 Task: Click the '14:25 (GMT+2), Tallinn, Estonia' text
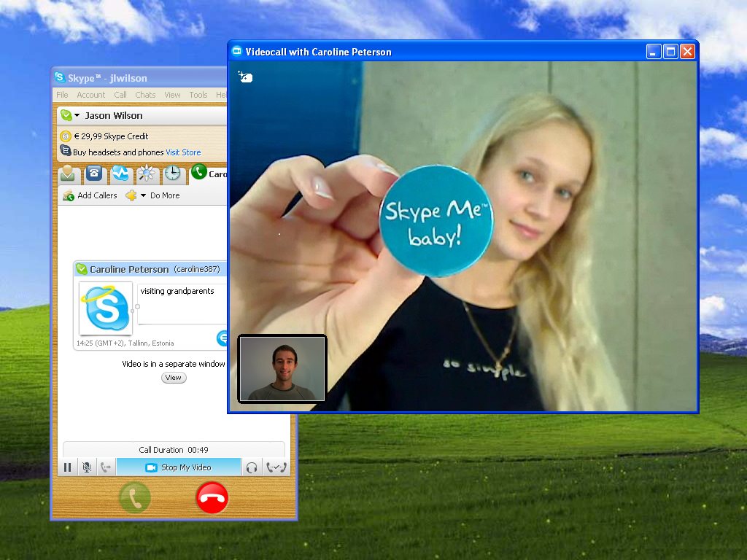(x=125, y=343)
